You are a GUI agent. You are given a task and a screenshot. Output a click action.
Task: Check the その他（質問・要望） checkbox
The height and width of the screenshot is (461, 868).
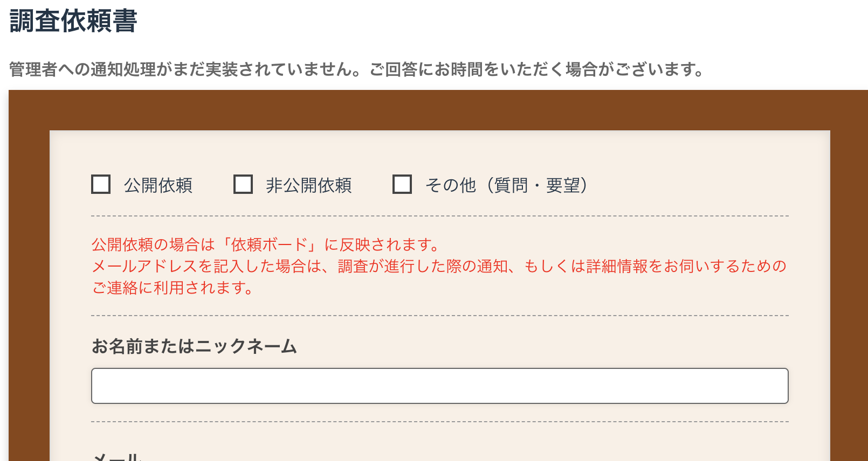pyautogui.click(x=402, y=185)
